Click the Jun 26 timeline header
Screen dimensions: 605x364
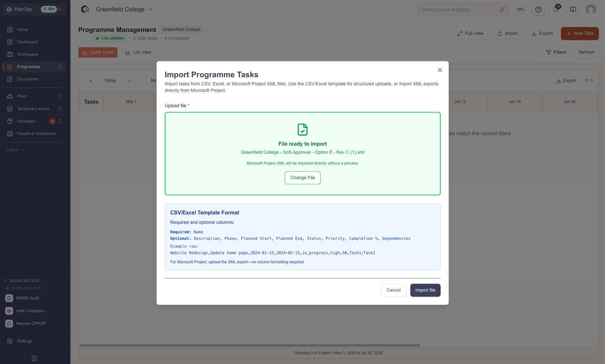(x=569, y=102)
